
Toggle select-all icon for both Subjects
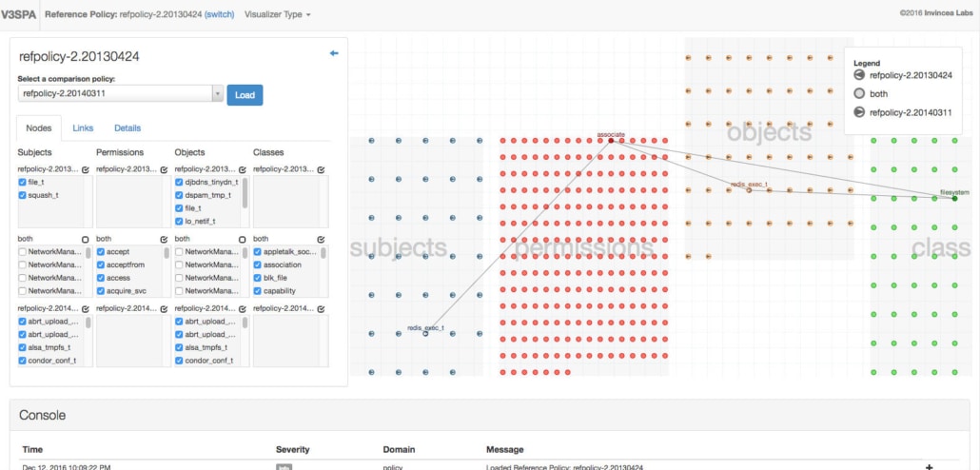click(86, 239)
